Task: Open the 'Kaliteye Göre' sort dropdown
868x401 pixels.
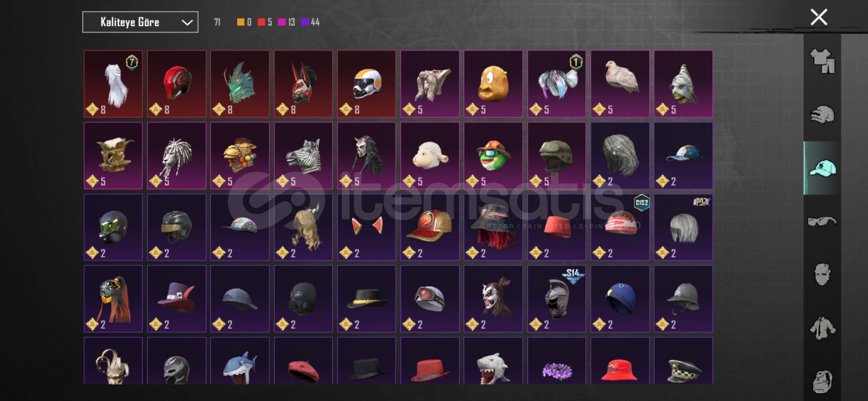Action: coord(140,22)
